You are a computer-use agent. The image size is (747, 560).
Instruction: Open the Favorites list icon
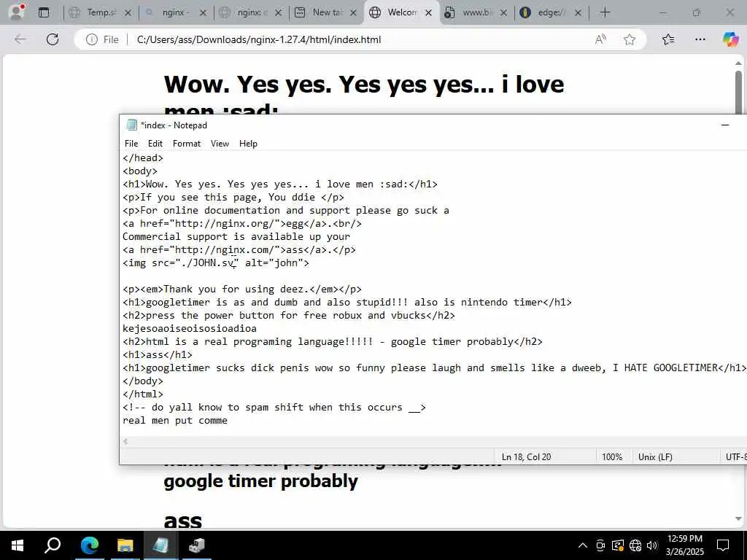[668, 39]
